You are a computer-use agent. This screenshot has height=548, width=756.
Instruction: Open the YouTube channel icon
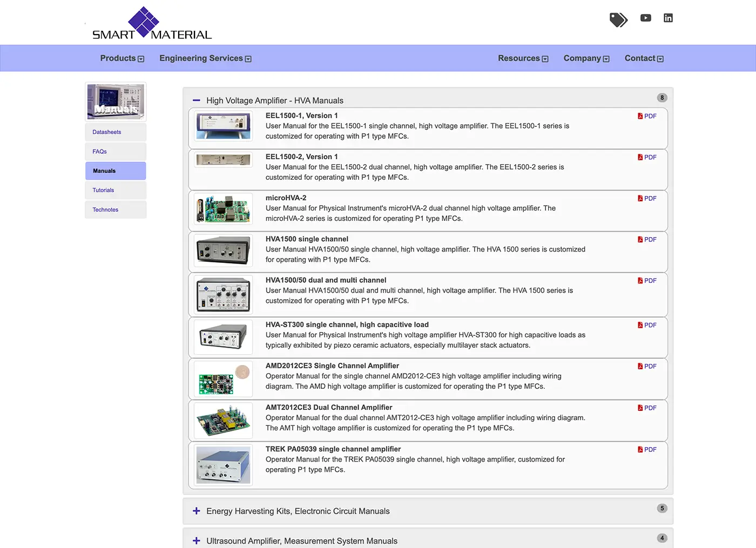pos(646,18)
